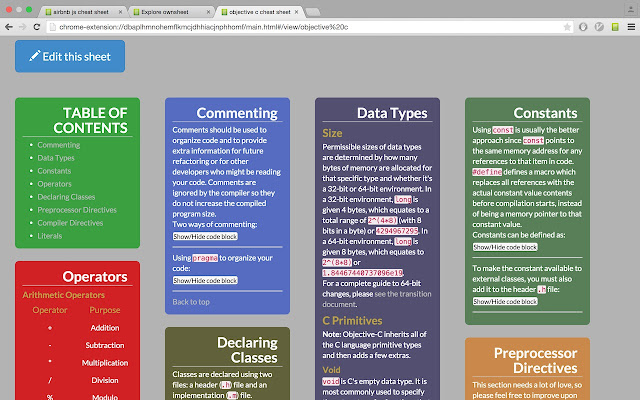Select the objective c cheat sheet tab
This screenshot has width=640, height=400.
tap(260, 12)
